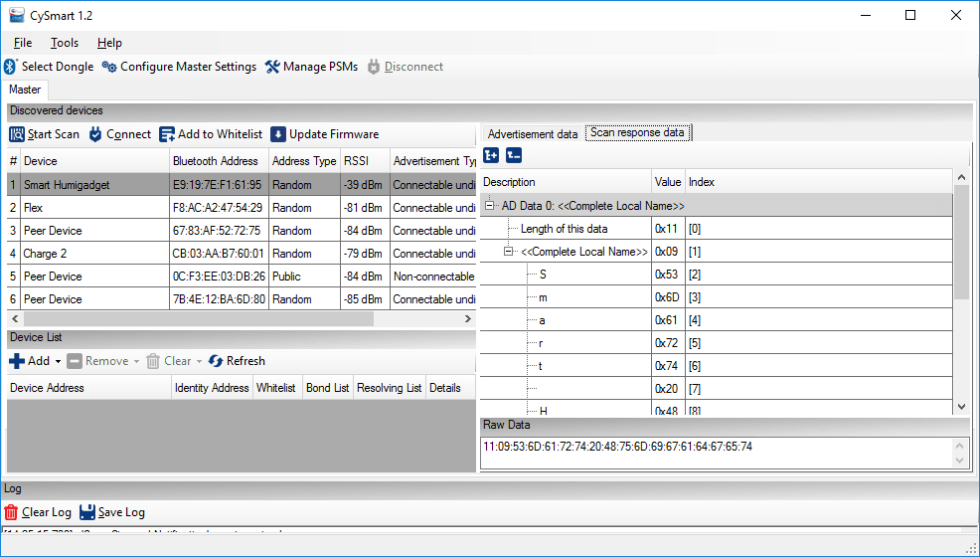Connect to the selected device

click(x=119, y=134)
